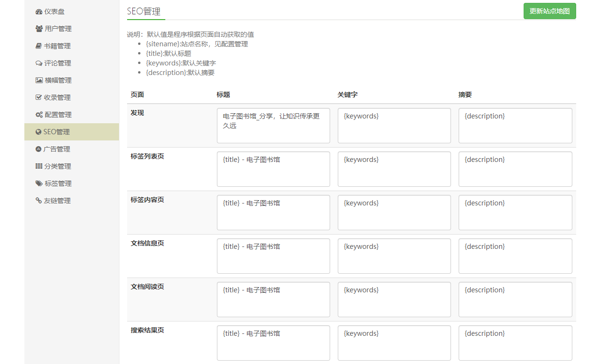Screen dimensions: 612x364
Task: Focus the 发现 row keywords field
Action: click(x=394, y=126)
